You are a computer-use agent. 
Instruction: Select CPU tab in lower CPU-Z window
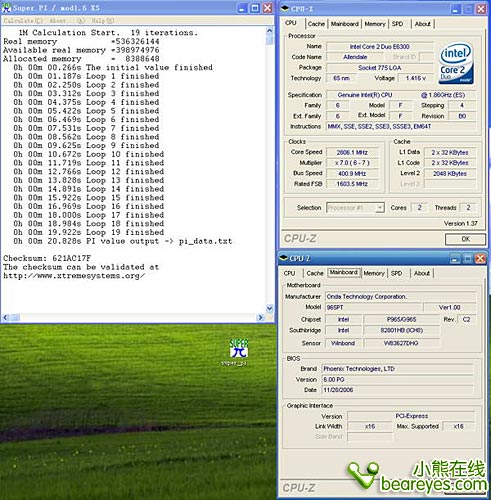(x=289, y=273)
